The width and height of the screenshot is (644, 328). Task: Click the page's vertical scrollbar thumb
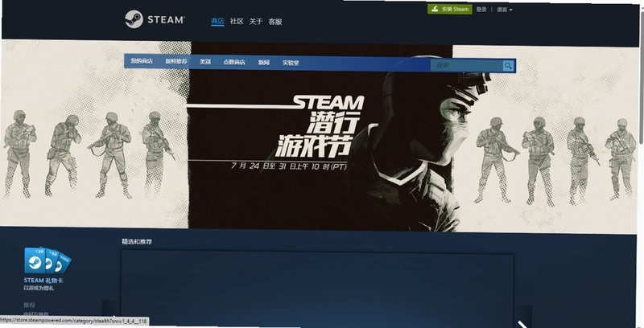tap(641, 78)
